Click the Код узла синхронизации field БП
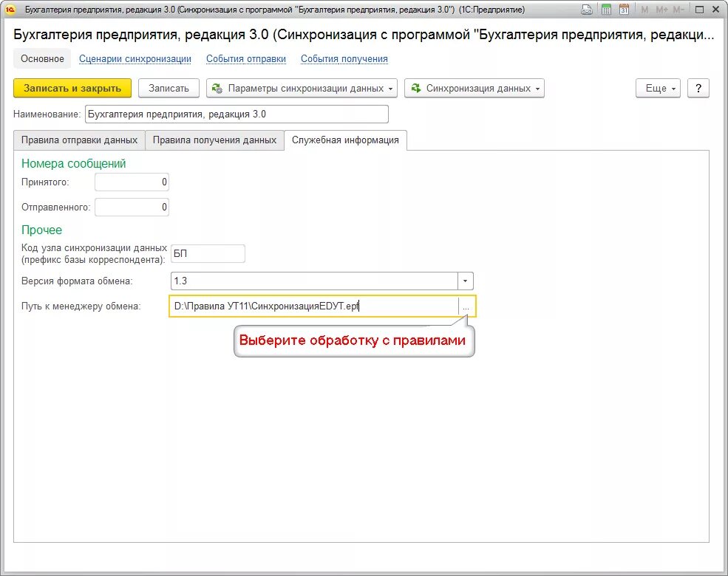The width and height of the screenshot is (728, 576). click(x=208, y=253)
